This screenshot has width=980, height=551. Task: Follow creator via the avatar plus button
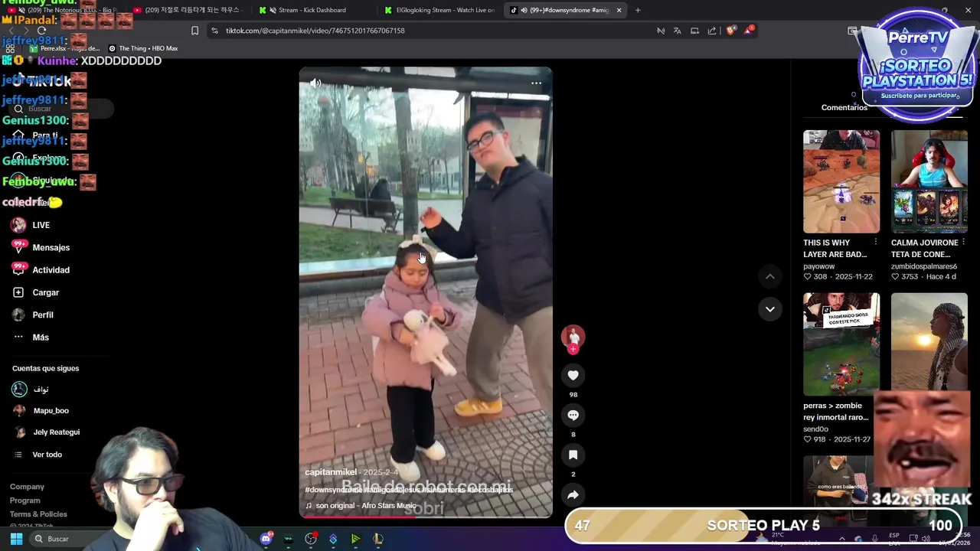tap(573, 349)
